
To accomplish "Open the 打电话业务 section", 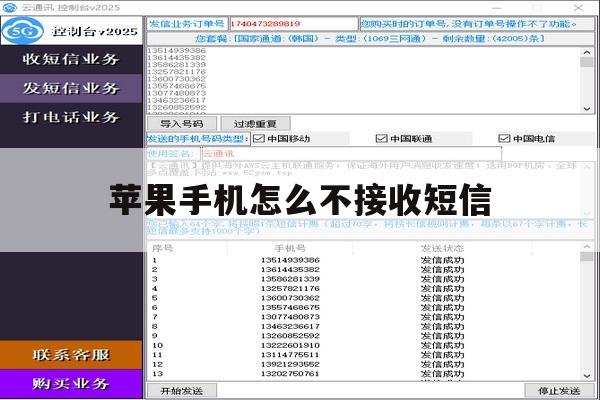I will [x=71, y=117].
